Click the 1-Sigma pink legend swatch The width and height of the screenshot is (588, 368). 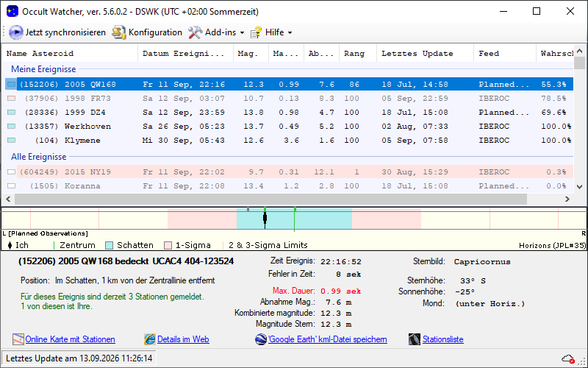168,246
